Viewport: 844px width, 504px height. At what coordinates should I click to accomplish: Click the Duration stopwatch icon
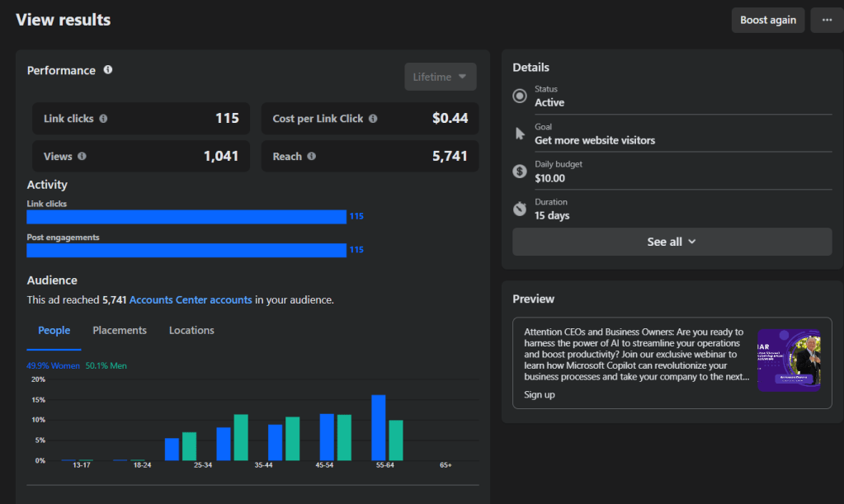pyautogui.click(x=520, y=209)
